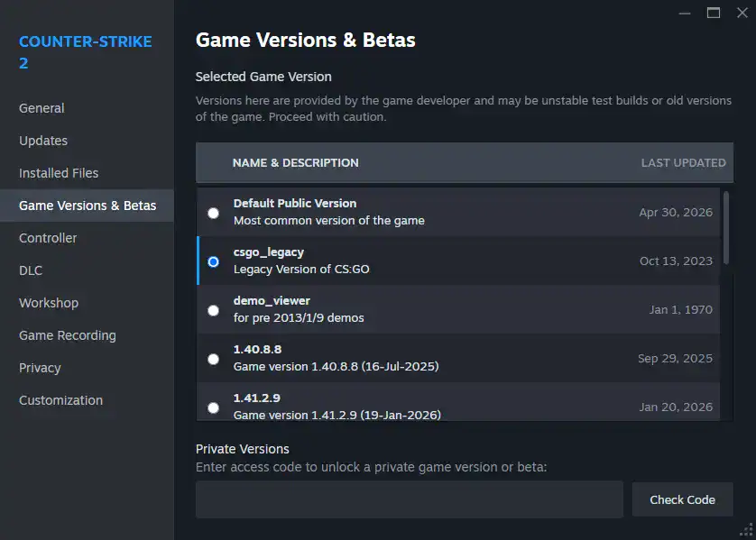Pick the 1.41.2.9 version radio button
The image size is (756, 540).
(213, 407)
